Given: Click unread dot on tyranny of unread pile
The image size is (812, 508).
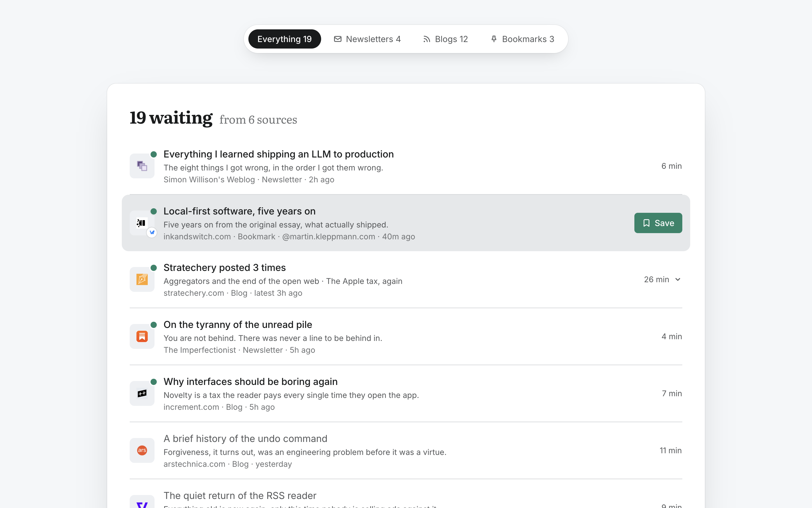Looking at the screenshot, I should [x=154, y=325].
